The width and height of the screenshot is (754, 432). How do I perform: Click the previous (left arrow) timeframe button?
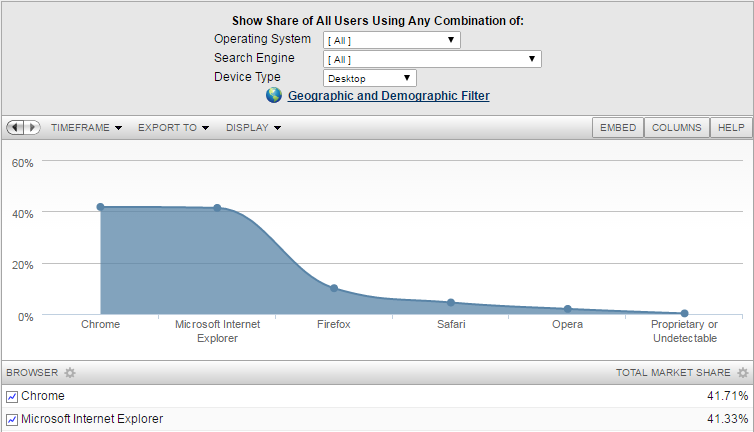point(15,128)
